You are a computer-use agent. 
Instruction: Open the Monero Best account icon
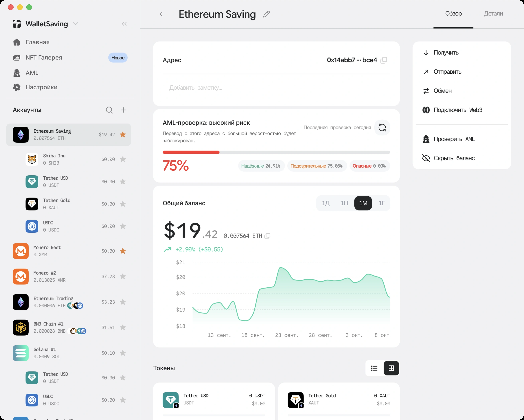21,251
